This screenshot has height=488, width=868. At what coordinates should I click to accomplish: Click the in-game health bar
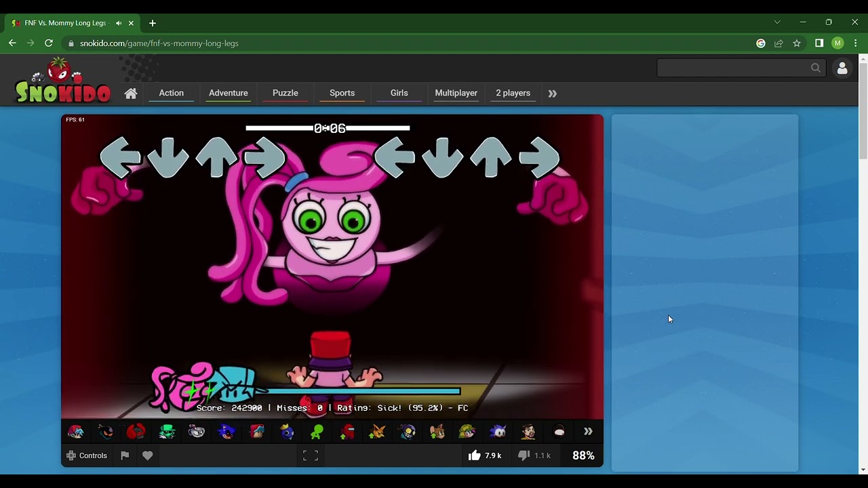(359, 391)
